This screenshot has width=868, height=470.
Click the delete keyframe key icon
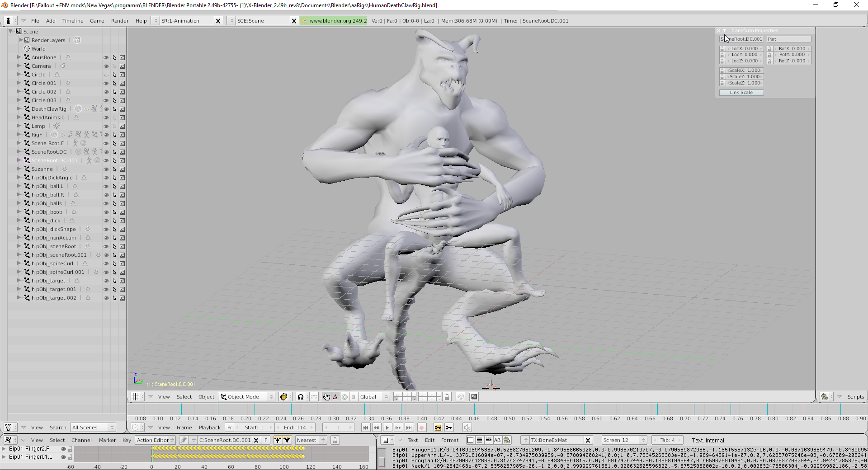coord(448,428)
